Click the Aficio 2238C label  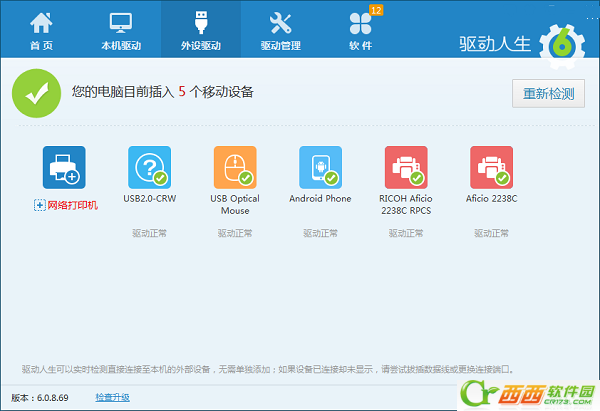tap(491, 199)
